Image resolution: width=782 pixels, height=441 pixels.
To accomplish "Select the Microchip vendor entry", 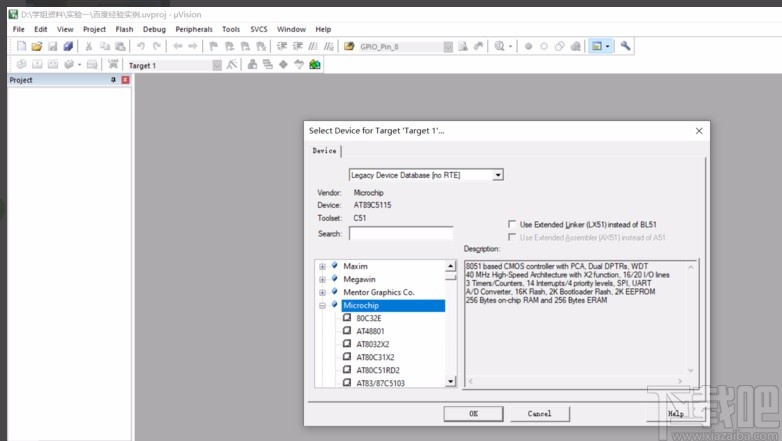I will 393,305.
